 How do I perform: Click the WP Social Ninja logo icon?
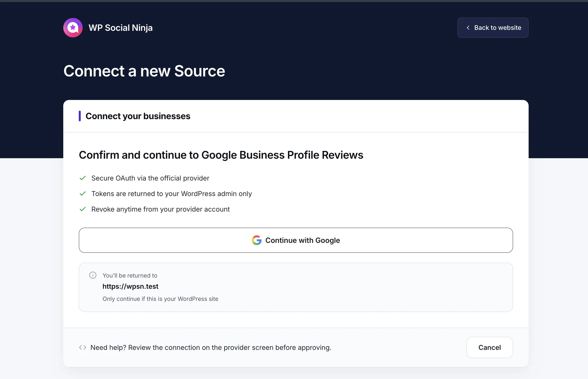tap(73, 28)
